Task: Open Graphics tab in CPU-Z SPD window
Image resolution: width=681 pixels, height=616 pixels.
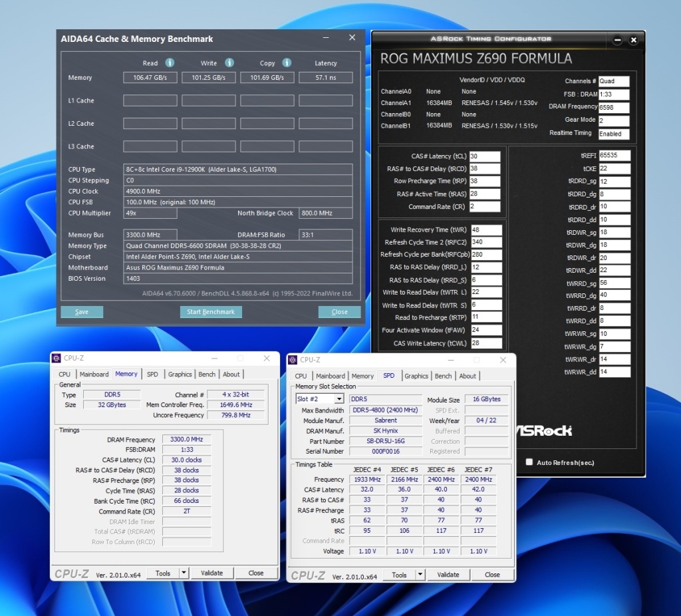Action: tap(416, 376)
